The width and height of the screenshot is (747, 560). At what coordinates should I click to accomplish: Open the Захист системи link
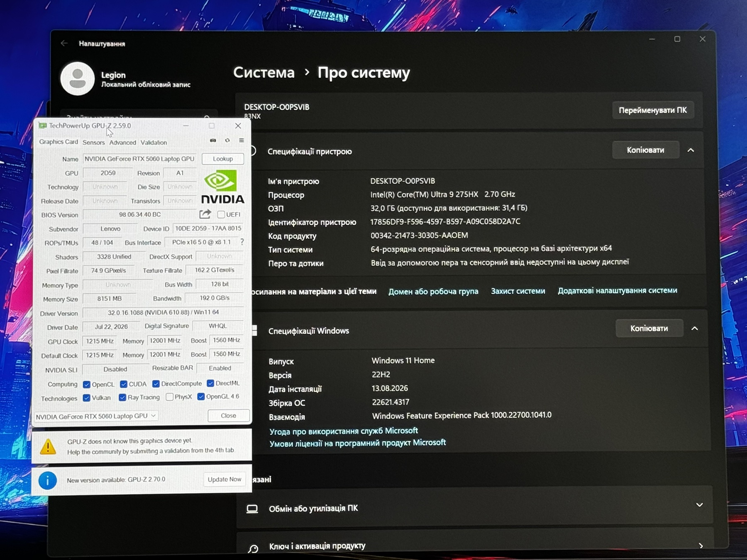(x=518, y=291)
